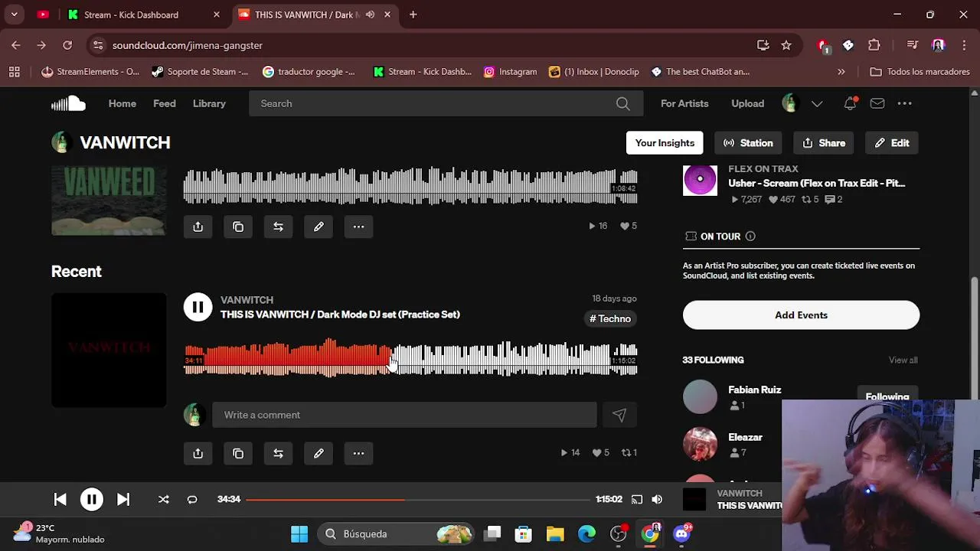The height and width of the screenshot is (551, 980).
Task: Open Chrome extensions puzzle icon
Action: (874, 45)
